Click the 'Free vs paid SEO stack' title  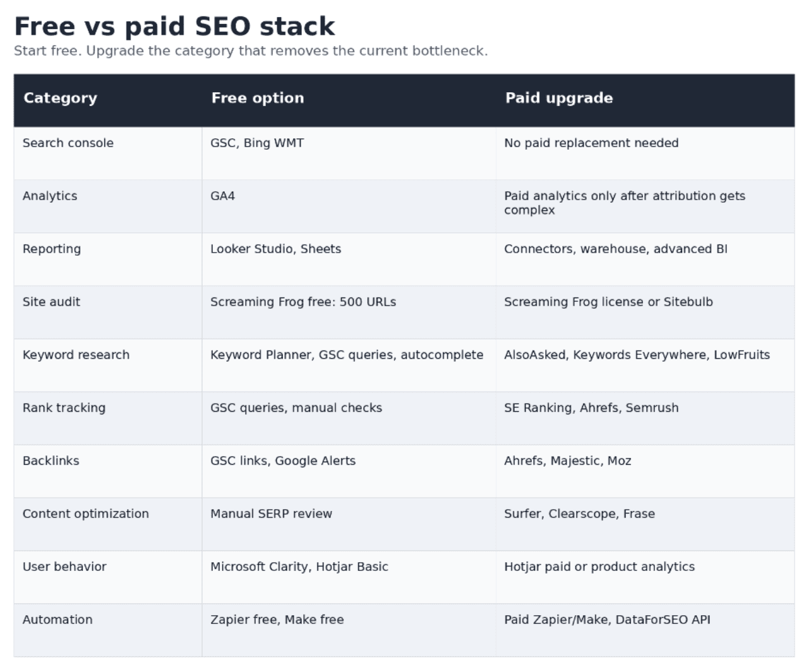point(174,27)
